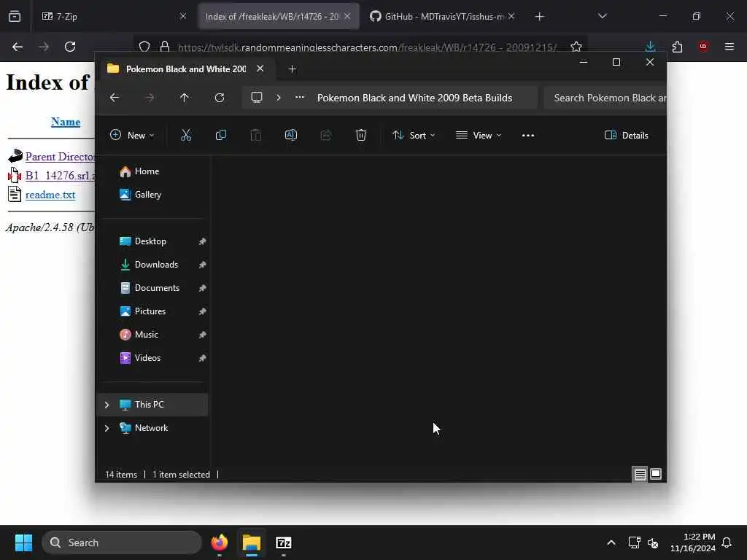
Task: Click the Share icon in Explorer toolbar
Action: pos(326,135)
